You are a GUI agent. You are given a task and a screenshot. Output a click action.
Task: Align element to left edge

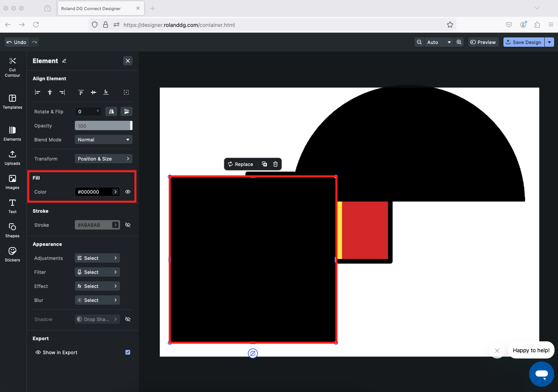(37, 92)
